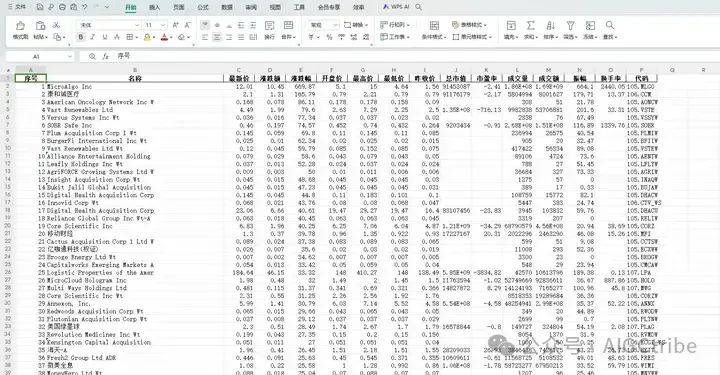Select header cell 名称

click(135, 78)
